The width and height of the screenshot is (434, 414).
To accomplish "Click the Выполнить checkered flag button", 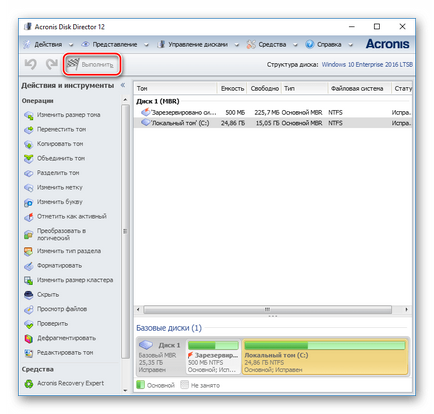I will [x=91, y=65].
